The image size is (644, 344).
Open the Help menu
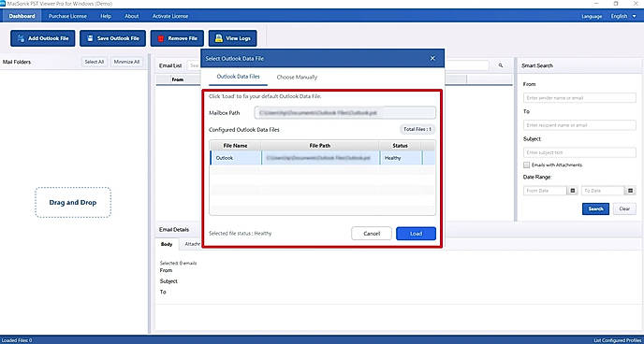point(106,17)
